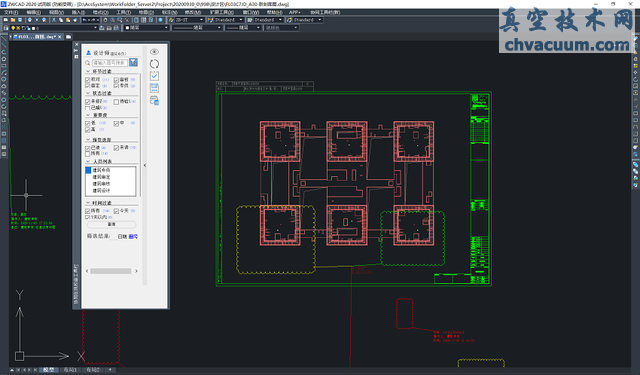Image resolution: width=640 pixels, height=375 pixels.
Task: Close the FL03 drawing tab
Action: coord(60,37)
